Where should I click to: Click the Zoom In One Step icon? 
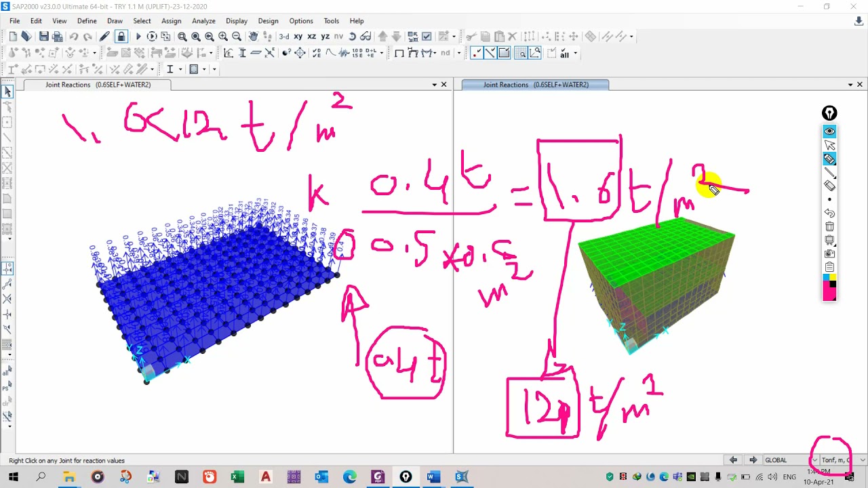[x=222, y=36]
